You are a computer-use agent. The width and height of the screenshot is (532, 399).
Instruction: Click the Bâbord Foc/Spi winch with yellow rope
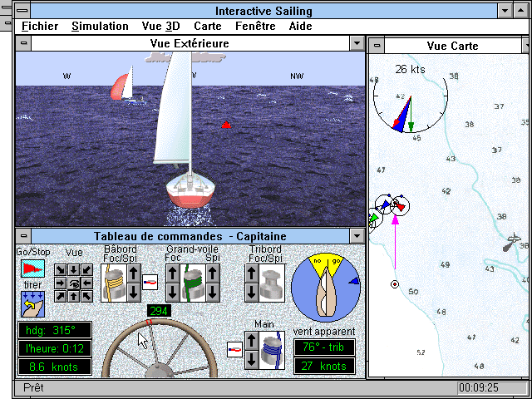(114, 283)
